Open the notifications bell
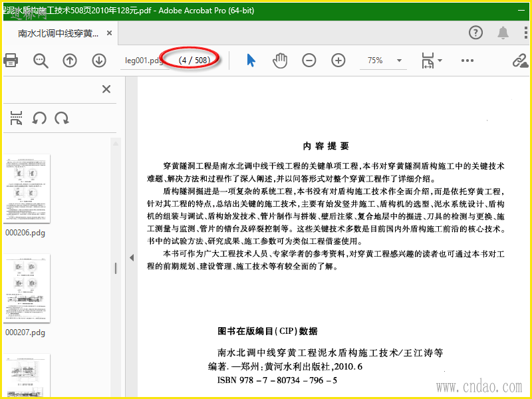532x399 pixels. click(503, 33)
